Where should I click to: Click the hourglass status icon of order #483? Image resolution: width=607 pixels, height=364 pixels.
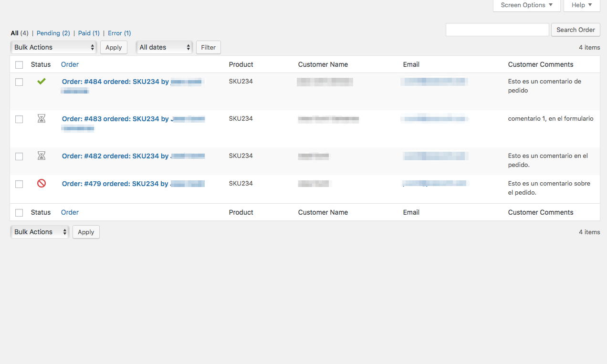42,119
